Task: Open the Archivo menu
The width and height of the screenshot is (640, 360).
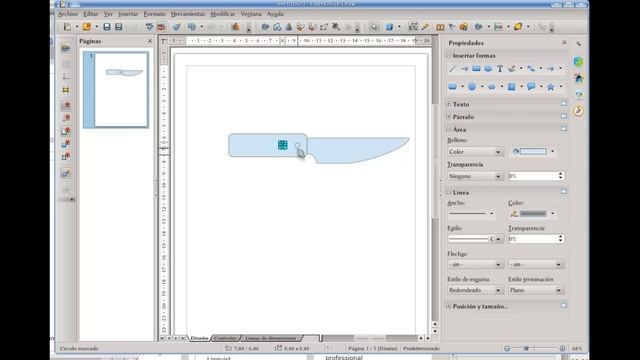Action: click(x=68, y=14)
